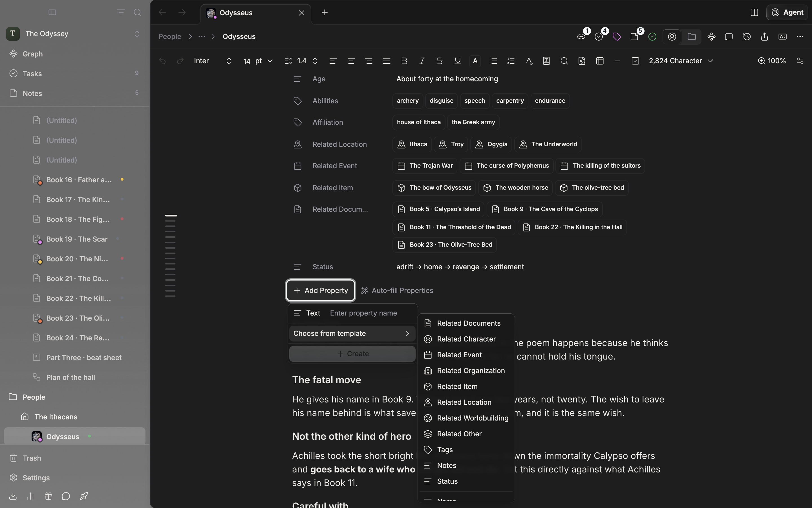The height and width of the screenshot is (508, 812).
Task: Open the 2,824 Character count dropdown
Action: (x=681, y=61)
